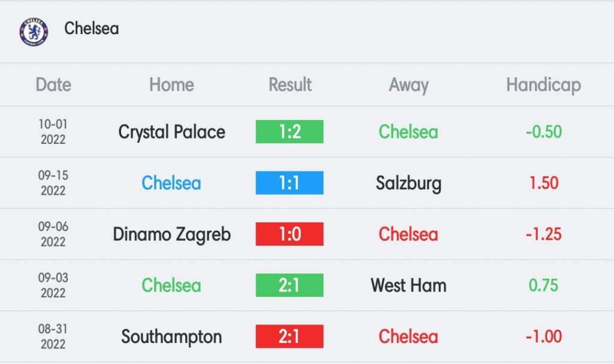
Task: Select the Result column header
Action: [x=290, y=85]
